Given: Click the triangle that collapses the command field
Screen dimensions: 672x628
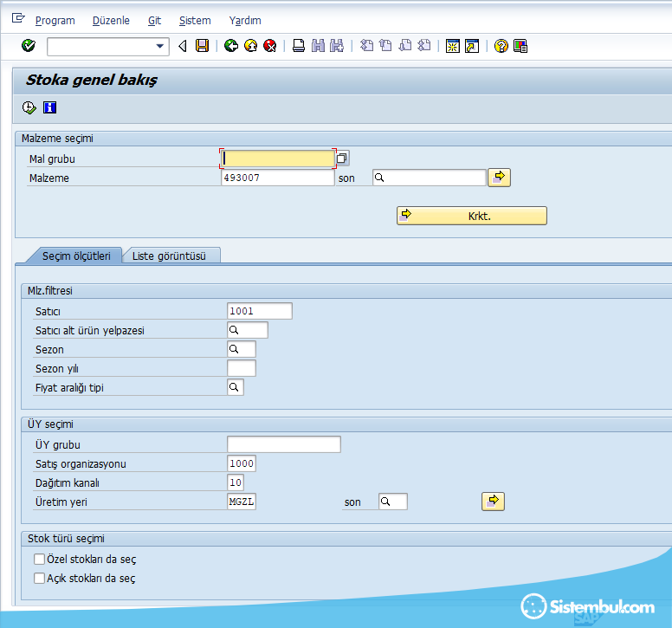Looking at the screenshot, I should coord(183,46).
